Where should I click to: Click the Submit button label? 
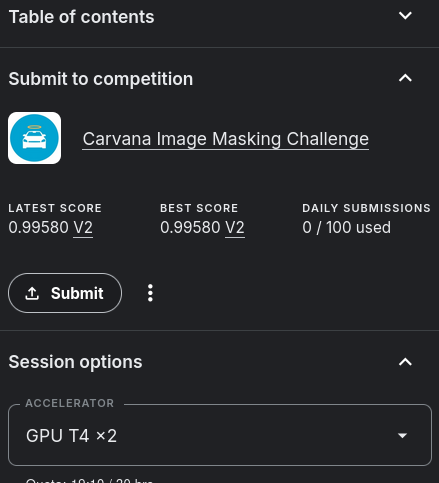pyautogui.click(x=77, y=293)
